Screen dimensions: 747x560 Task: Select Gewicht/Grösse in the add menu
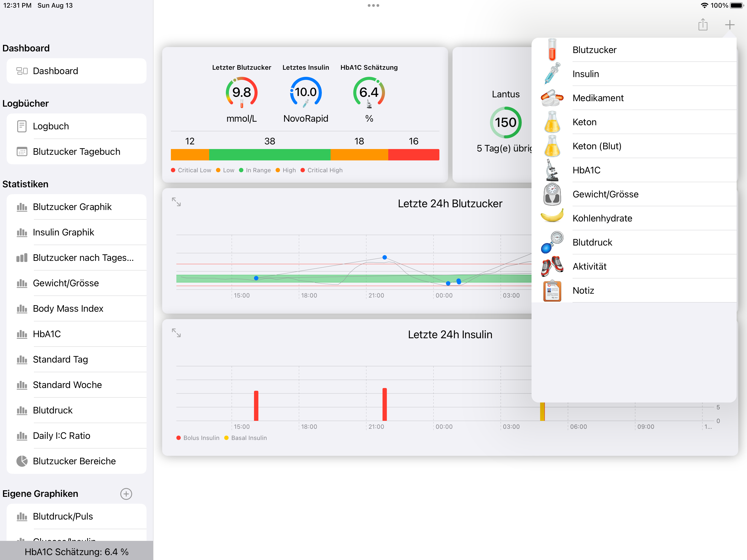click(x=634, y=194)
